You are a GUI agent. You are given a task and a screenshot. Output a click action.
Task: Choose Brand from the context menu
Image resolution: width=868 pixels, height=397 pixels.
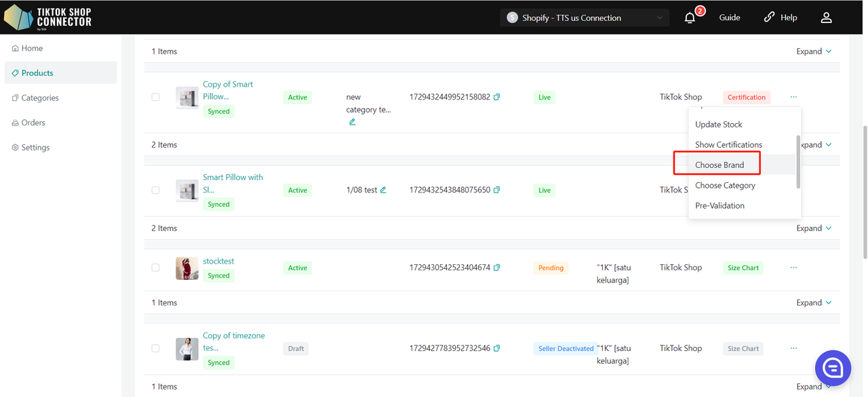719,165
